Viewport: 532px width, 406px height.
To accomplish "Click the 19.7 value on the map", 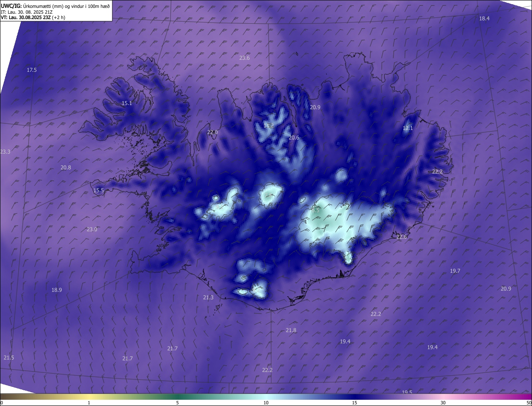I will click(x=455, y=271).
